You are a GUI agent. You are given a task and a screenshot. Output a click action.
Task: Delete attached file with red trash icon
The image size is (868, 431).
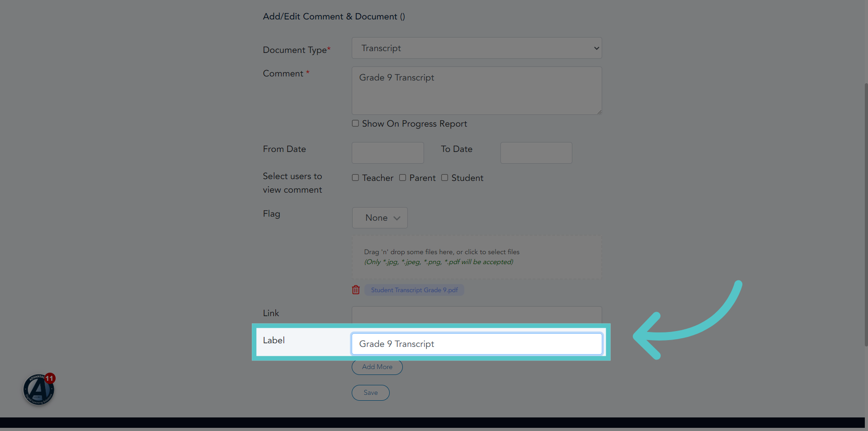[356, 290]
